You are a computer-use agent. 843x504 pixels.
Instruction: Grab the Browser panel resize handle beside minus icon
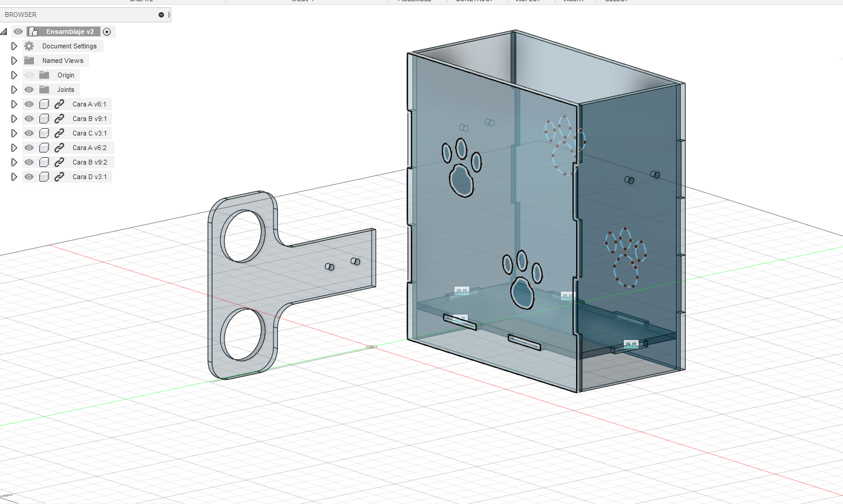pos(169,15)
